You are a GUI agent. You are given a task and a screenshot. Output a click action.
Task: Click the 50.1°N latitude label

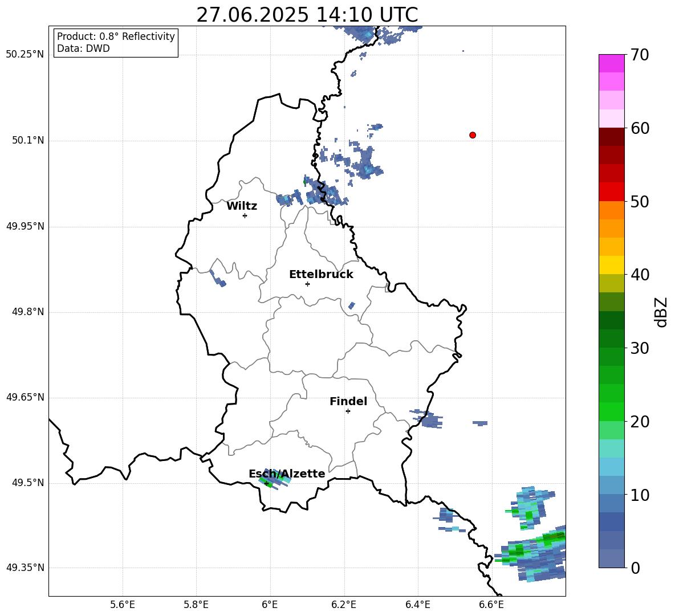[x=28, y=140]
